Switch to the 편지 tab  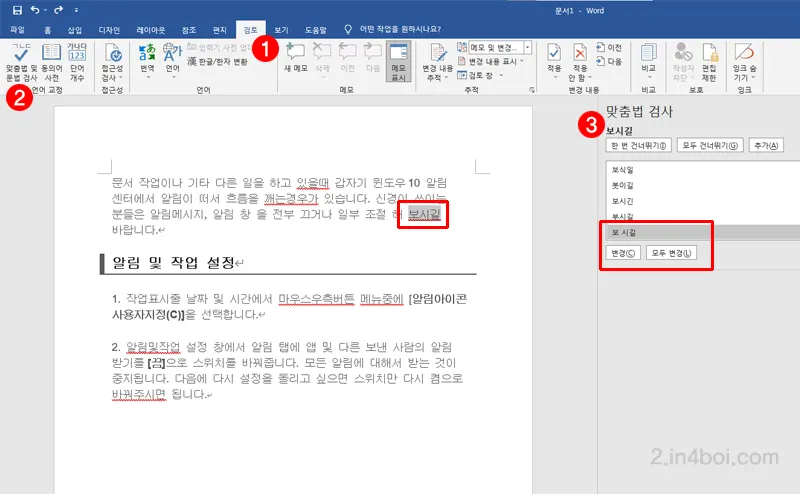219,30
